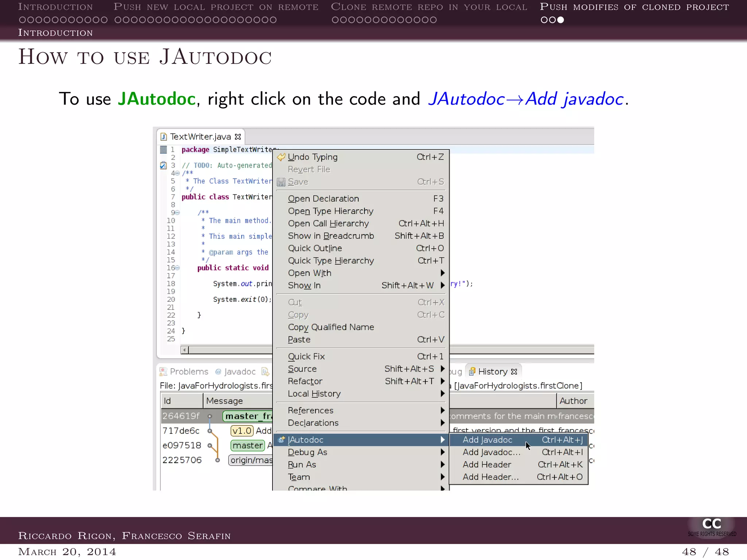Image resolution: width=747 pixels, height=560 pixels.
Task: Collapse the Javadoc fold at line 9
Action: click(x=178, y=213)
